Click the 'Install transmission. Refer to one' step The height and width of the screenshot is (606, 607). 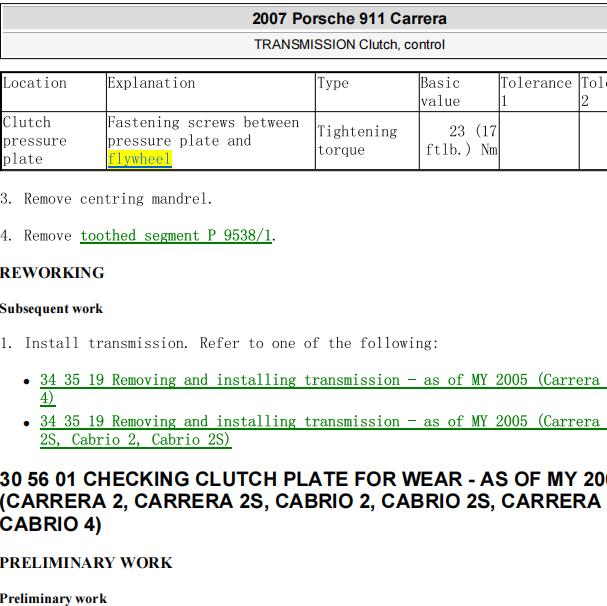tap(219, 343)
